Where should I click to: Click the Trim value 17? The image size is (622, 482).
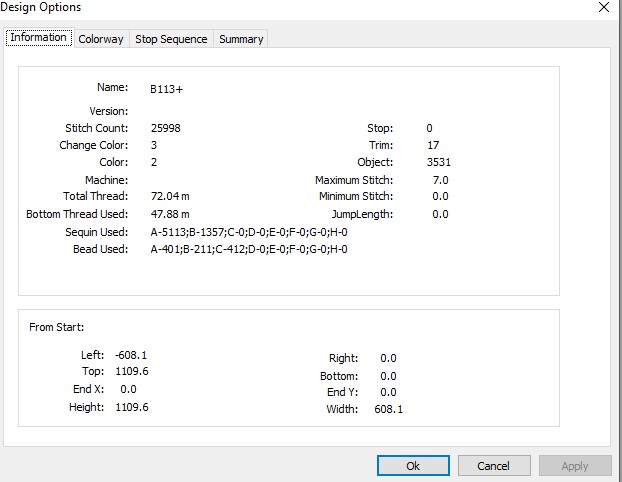click(433, 145)
